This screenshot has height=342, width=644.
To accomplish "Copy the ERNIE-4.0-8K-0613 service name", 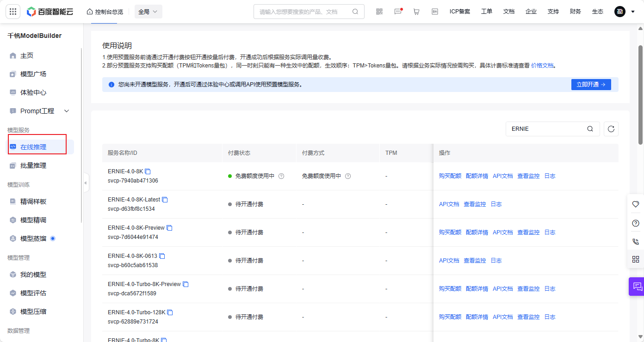I will pyautogui.click(x=162, y=256).
